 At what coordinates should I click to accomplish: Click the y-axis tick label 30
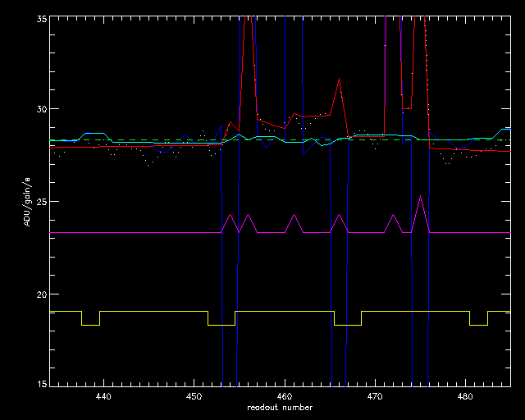pos(41,109)
